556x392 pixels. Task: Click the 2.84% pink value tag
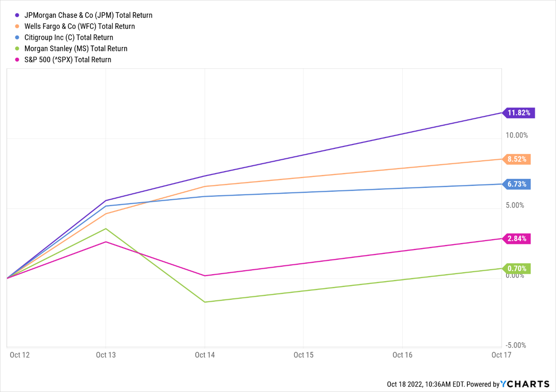(x=517, y=239)
